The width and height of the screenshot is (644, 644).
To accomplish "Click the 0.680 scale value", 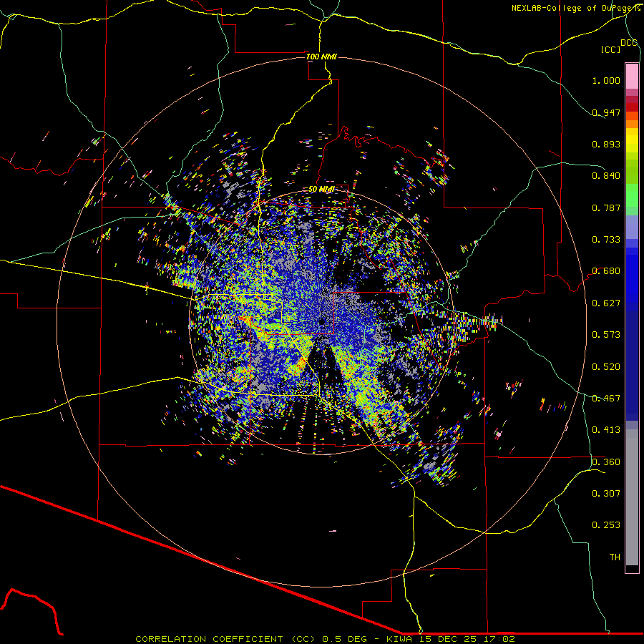I will [606, 271].
